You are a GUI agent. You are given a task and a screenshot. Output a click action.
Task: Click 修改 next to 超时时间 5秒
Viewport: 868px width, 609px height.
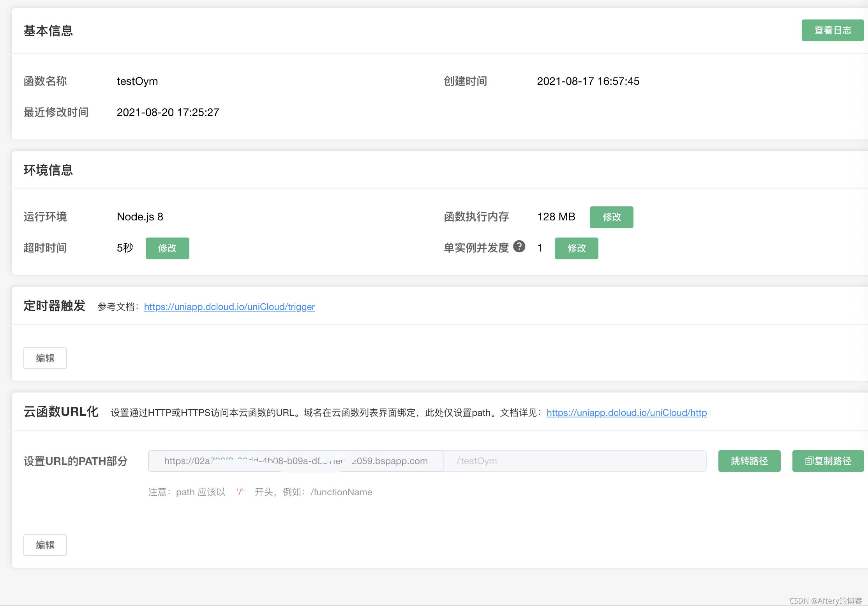coord(167,248)
